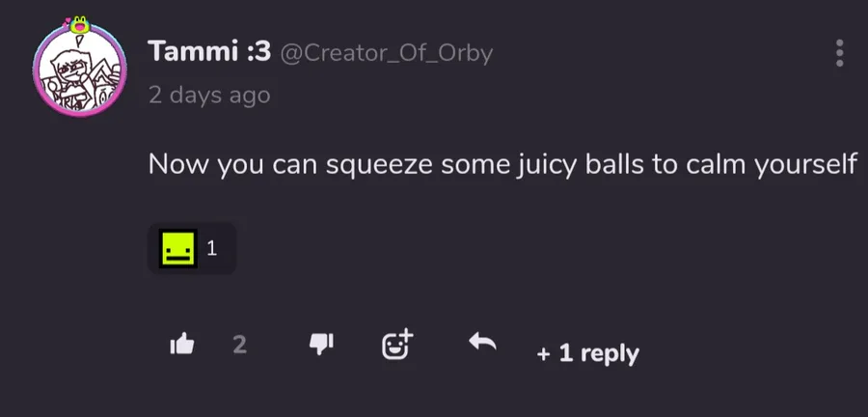Toggle the yellow face reaction pill
The width and height of the screenshot is (868, 417).
click(x=192, y=249)
